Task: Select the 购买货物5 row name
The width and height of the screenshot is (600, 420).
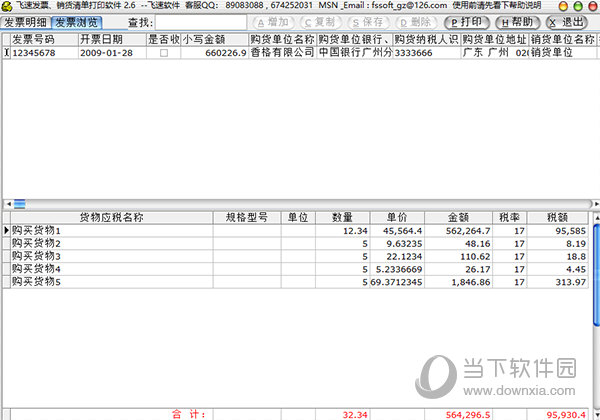Action: [112, 282]
